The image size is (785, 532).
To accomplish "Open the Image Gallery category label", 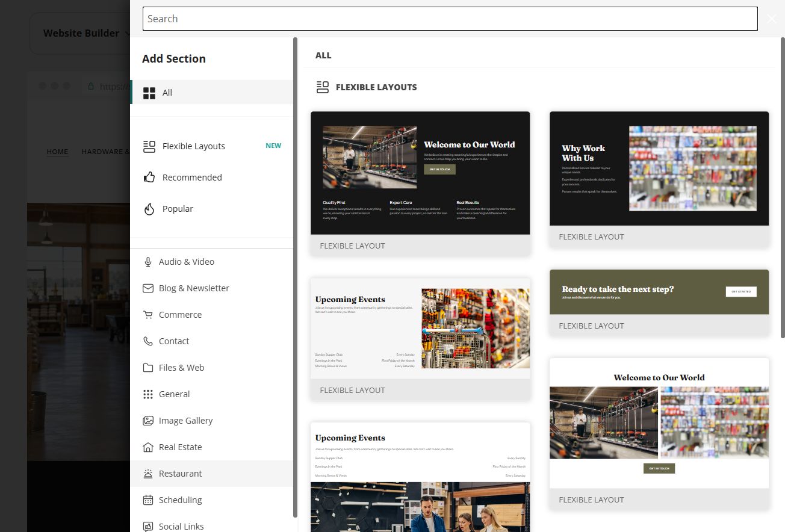I will [185, 421].
